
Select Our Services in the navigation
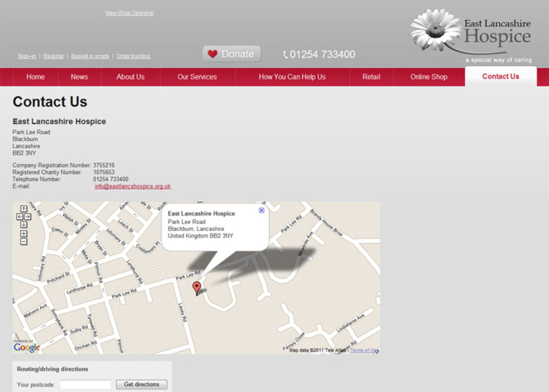(197, 77)
